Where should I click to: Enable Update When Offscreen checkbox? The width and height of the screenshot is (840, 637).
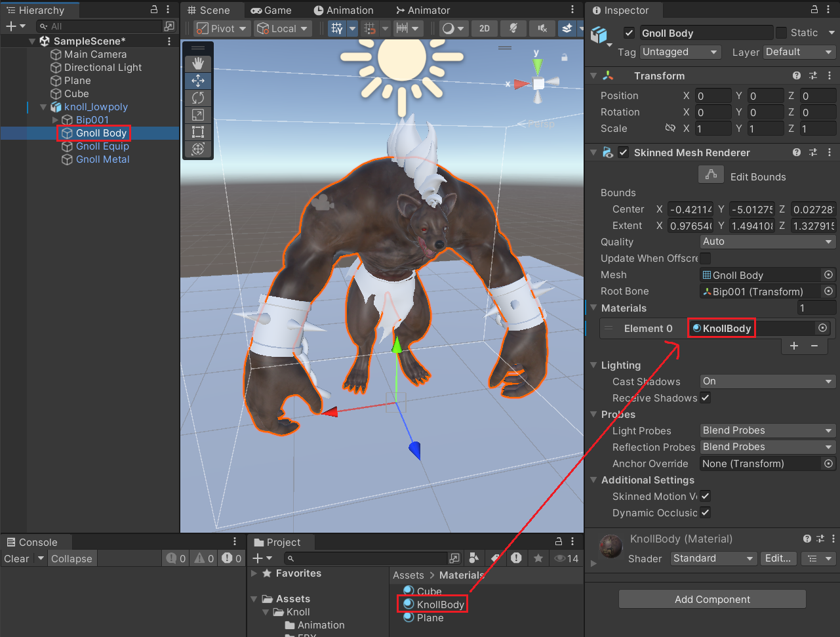point(706,258)
